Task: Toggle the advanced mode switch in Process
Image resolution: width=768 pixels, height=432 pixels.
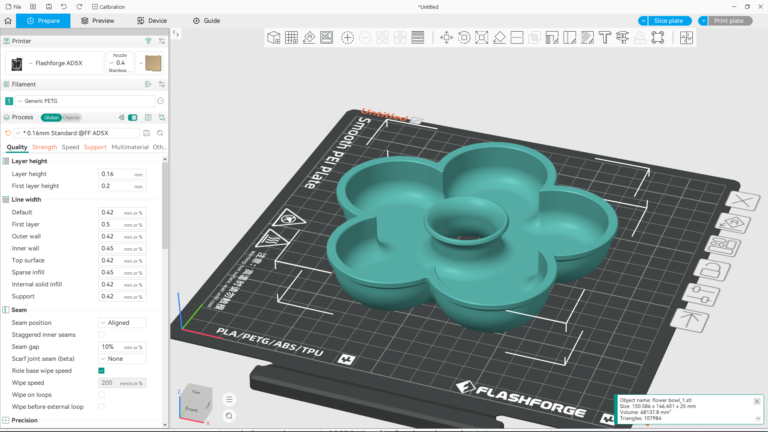Action: (x=133, y=118)
